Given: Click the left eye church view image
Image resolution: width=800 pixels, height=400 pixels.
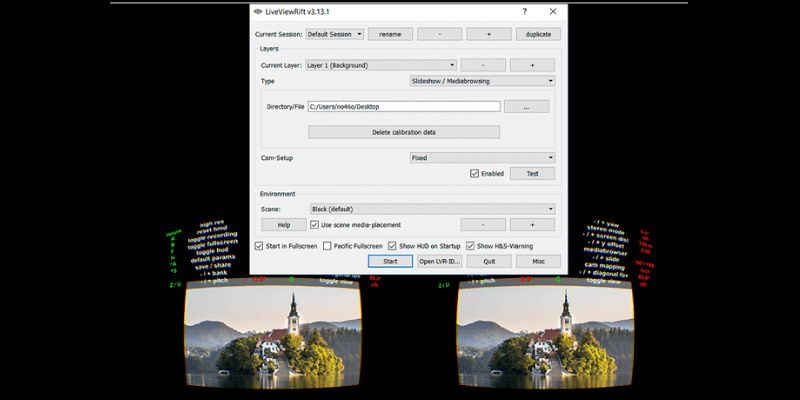Looking at the screenshot, I should (x=273, y=334).
